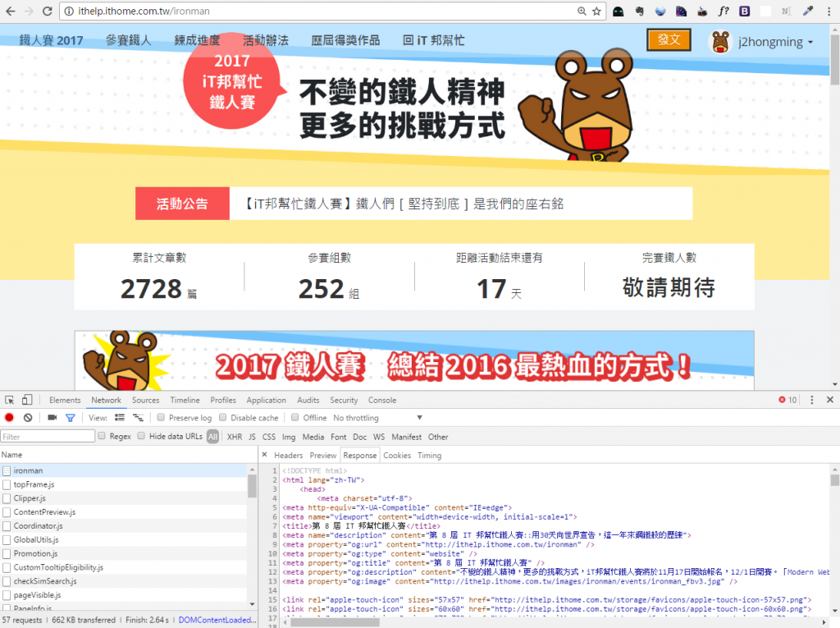
Task: Tick the checkbox beside topFrame.js
Action: 7,485
